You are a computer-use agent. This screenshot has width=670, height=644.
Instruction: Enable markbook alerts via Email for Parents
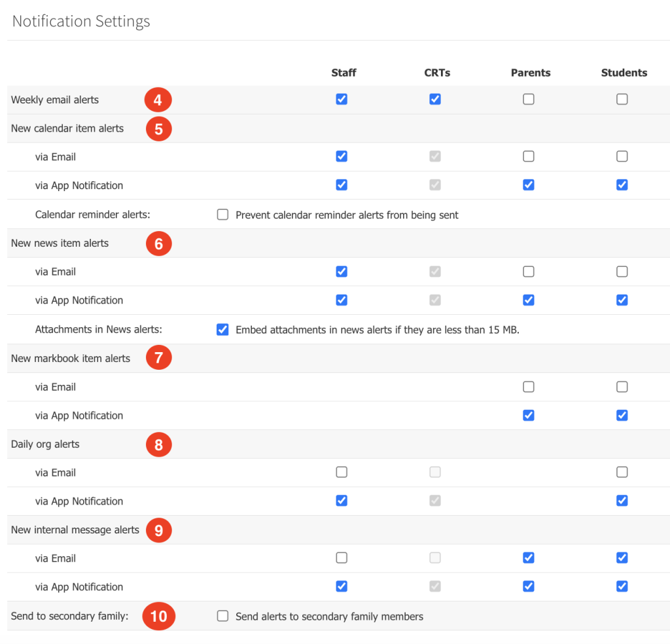(x=529, y=387)
